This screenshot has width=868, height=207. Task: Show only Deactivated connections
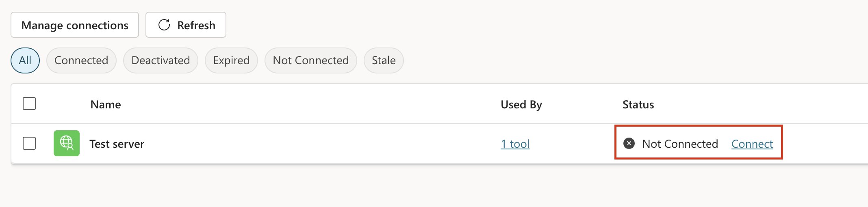(161, 60)
